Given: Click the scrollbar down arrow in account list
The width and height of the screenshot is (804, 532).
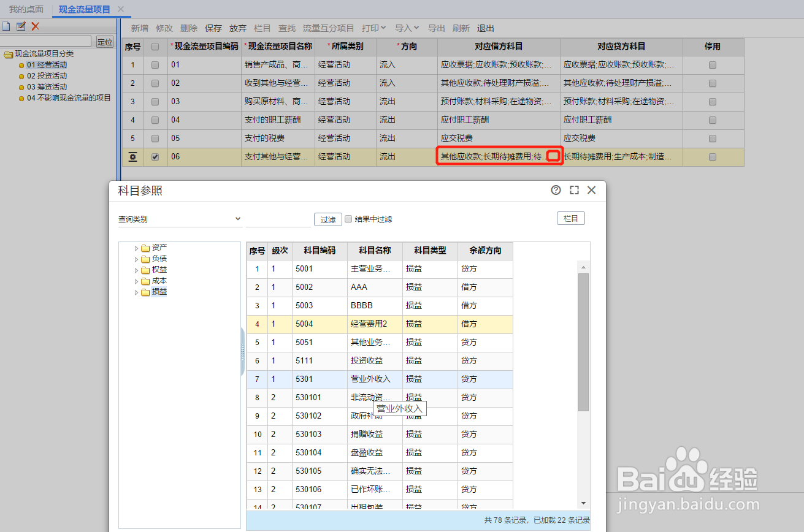Looking at the screenshot, I should coord(583,503).
